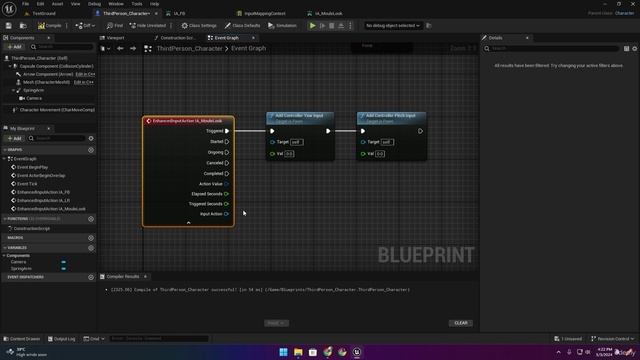
Task: Click the graph navigate forward arrow
Action: coord(133,49)
